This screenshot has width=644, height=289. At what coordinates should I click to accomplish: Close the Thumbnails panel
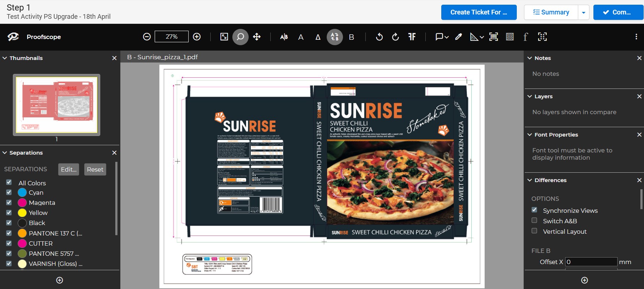114,58
